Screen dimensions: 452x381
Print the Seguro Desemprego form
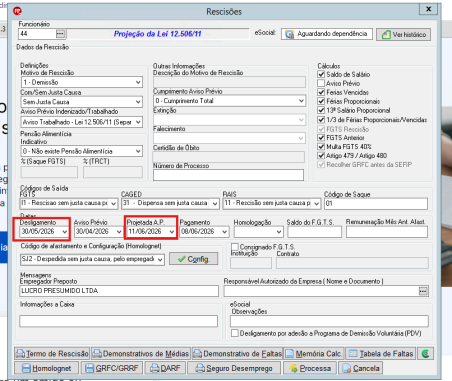234,368
